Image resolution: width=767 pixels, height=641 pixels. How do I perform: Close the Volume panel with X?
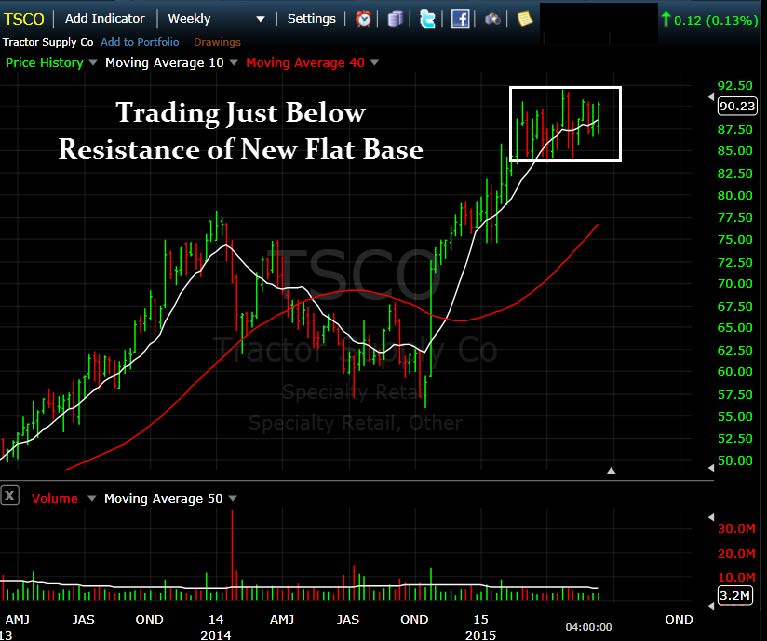[10, 496]
